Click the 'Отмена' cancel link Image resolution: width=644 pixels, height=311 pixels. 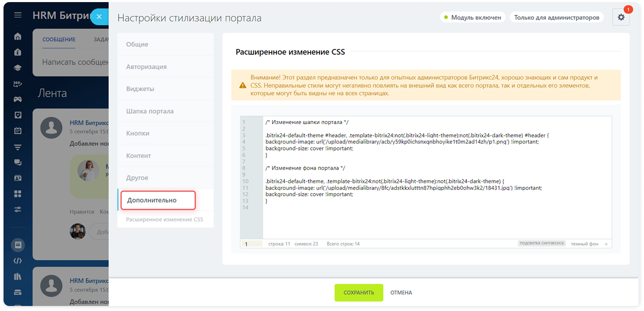[401, 293]
